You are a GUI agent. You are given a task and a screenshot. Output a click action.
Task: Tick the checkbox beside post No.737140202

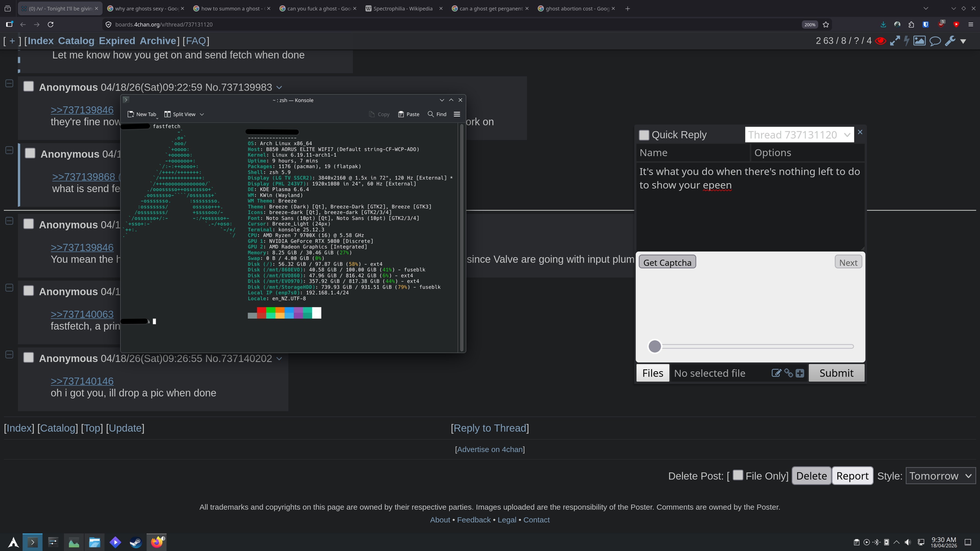[x=29, y=357]
